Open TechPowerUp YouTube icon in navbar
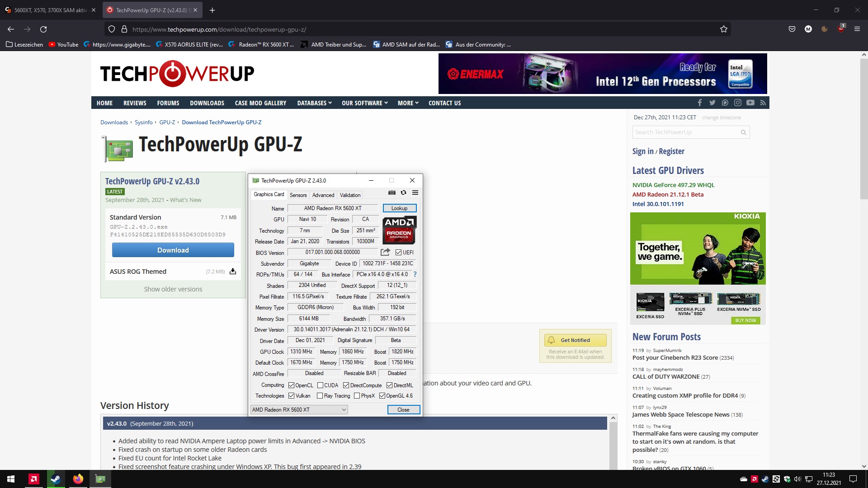 [x=750, y=103]
